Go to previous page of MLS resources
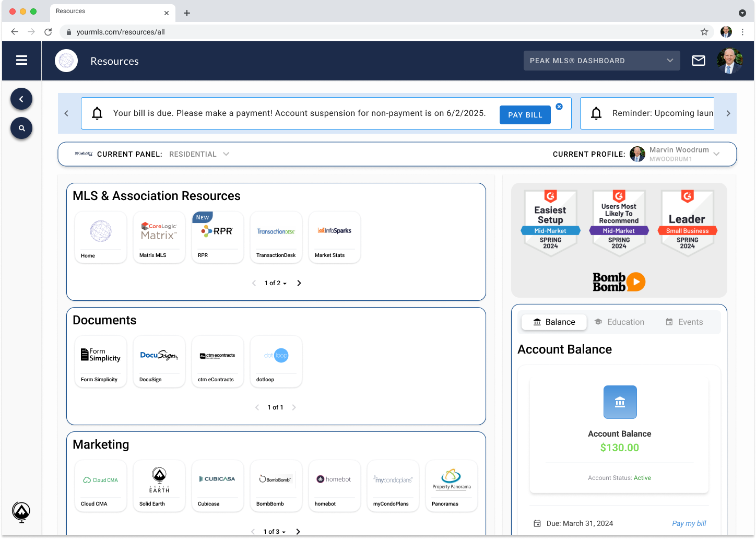The width and height of the screenshot is (756, 539). click(254, 283)
